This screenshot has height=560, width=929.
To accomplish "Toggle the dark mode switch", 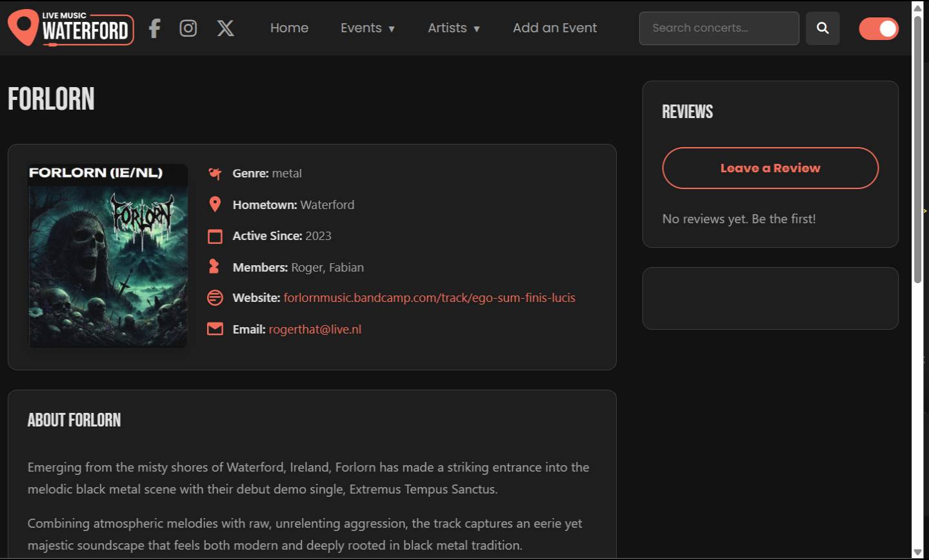I will [x=878, y=29].
